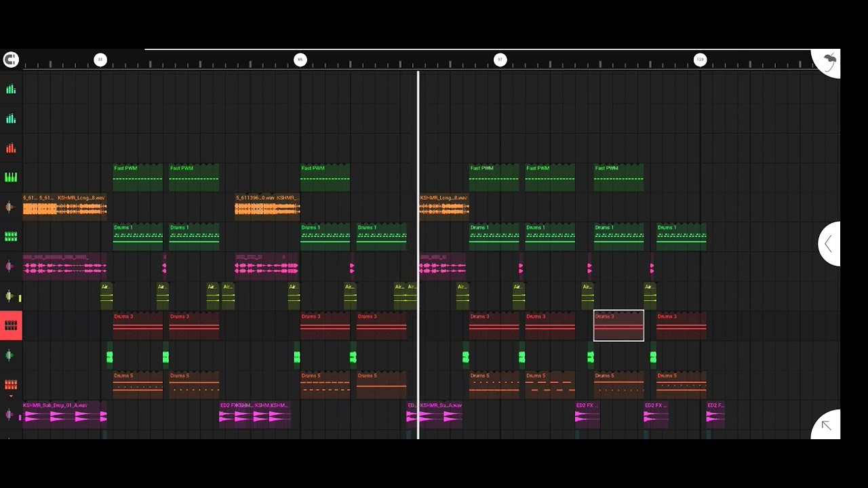Select the green speaker audio track icon
This screenshot has width=868, height=488.
pos(9,355)
